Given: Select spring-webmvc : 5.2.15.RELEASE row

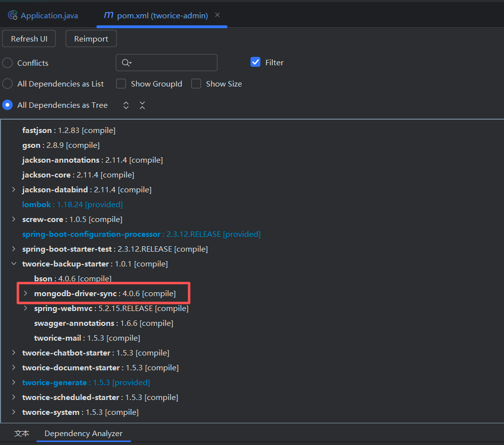Looking at the screenshot, I should 111,308.
